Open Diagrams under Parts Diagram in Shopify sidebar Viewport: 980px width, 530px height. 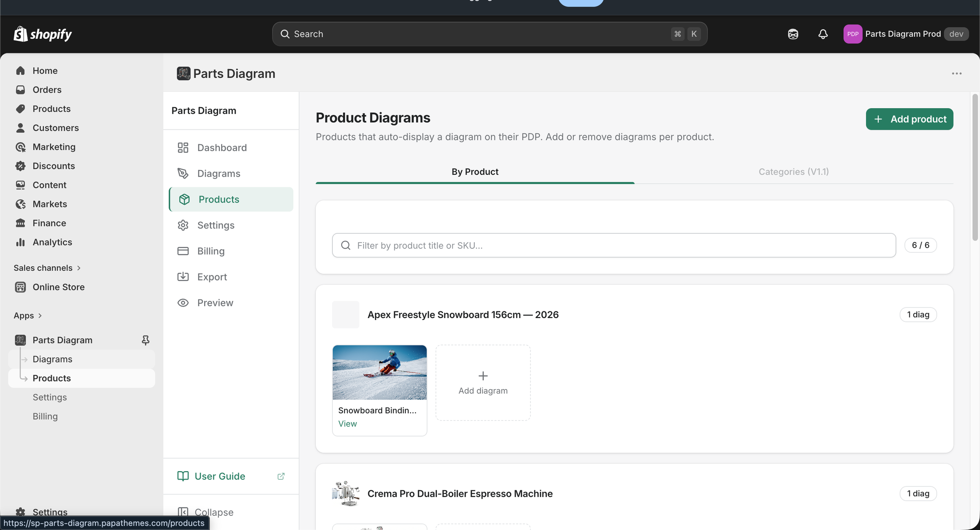tap(82, 359)
